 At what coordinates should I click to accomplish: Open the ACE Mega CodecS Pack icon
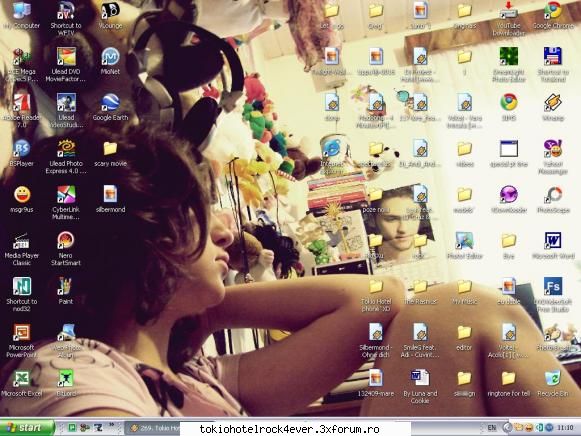21,64
